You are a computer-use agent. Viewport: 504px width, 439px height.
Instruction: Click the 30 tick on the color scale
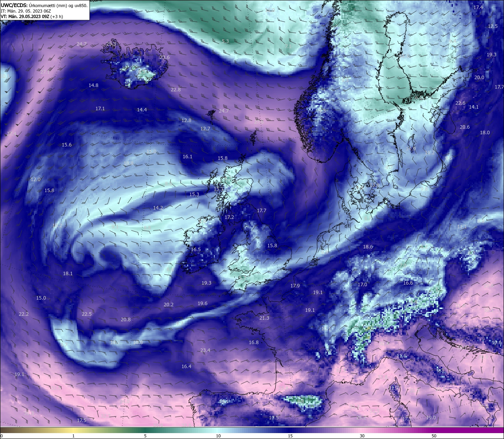click(x=362, y=436)
